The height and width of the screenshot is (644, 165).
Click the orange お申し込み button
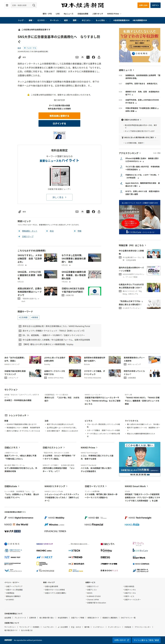tap(143, 5)
